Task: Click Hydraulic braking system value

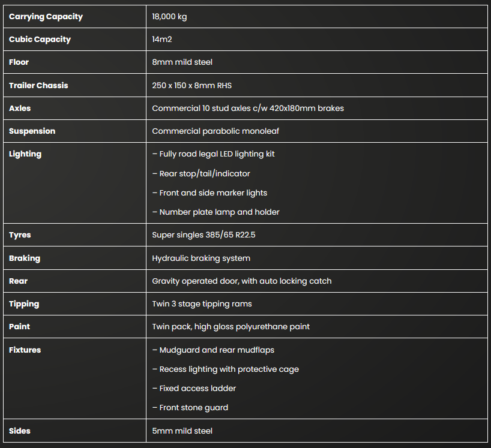Action: coord(201,258)
